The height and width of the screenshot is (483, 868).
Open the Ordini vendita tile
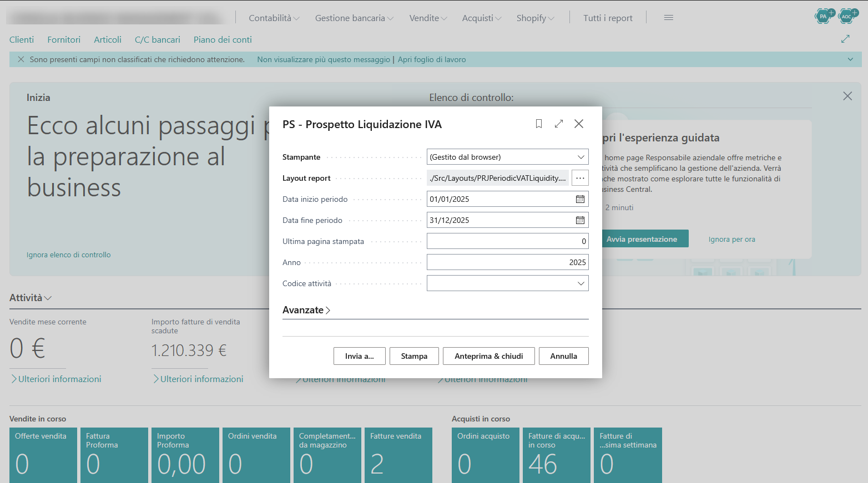[256, 455]
